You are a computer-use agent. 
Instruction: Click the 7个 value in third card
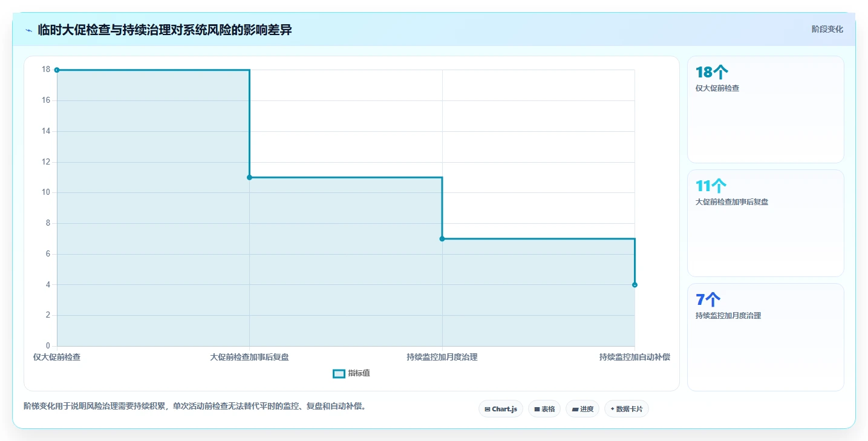(x=708, y=300)
